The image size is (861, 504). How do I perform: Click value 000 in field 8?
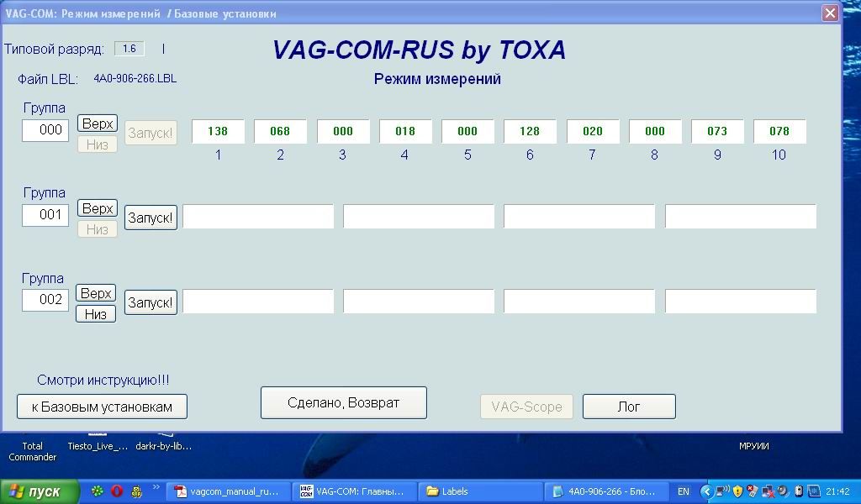coord(654,132)
